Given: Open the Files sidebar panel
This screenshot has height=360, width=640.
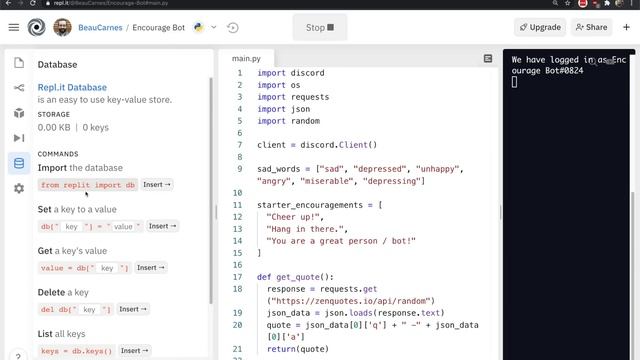Looking at the screenshot, I should point(19,63).
